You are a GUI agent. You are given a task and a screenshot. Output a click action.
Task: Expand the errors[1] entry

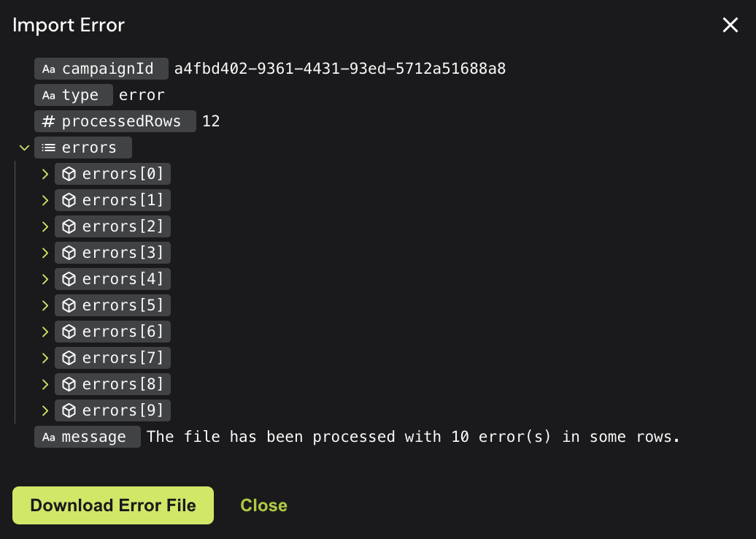tap(45, 200)
